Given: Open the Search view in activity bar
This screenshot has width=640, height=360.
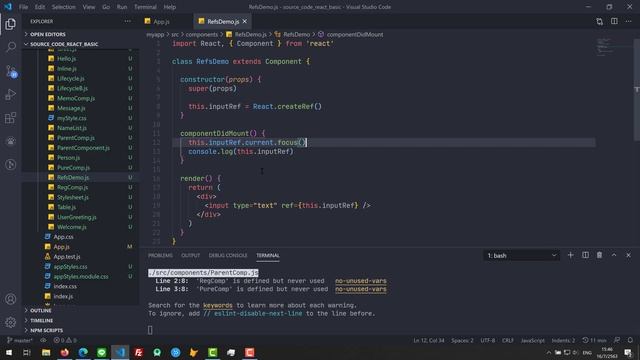Looking at the screenshot, I should (11, 47).
